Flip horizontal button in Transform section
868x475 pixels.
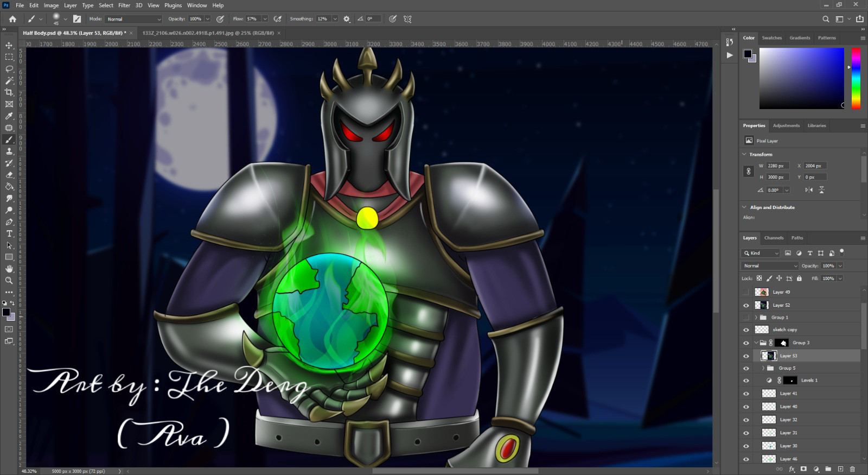(x=809, y=190)
